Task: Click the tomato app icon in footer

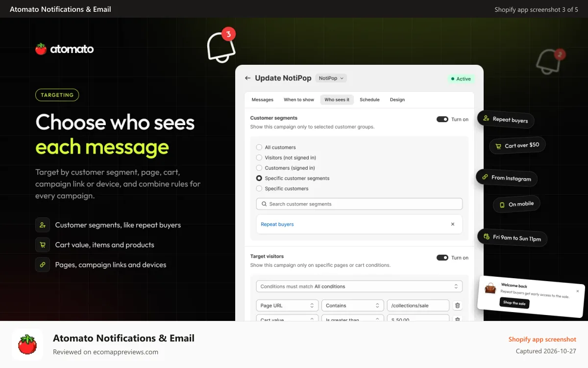Action: (27, 344)
